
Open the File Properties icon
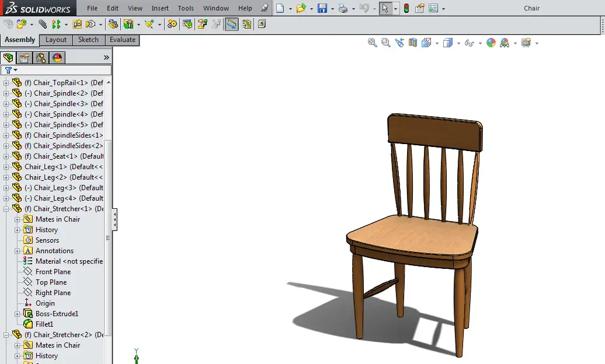click(x=420, y=8)
